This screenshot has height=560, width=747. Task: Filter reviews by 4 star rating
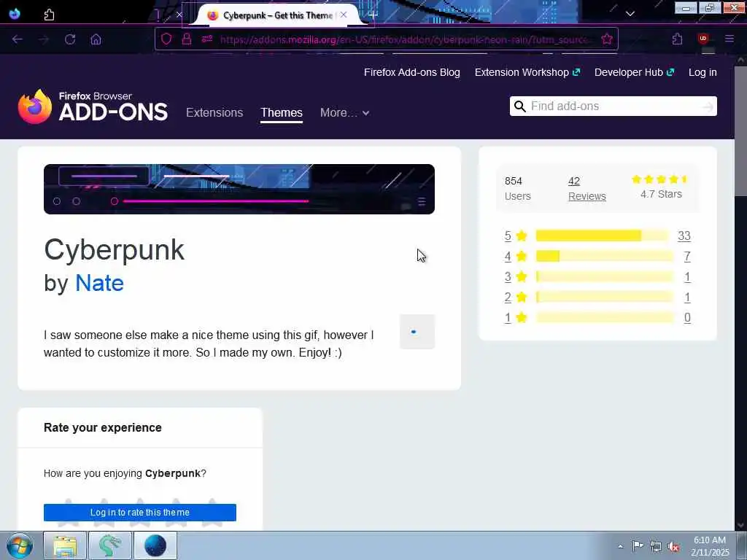[x=516, y=256]
